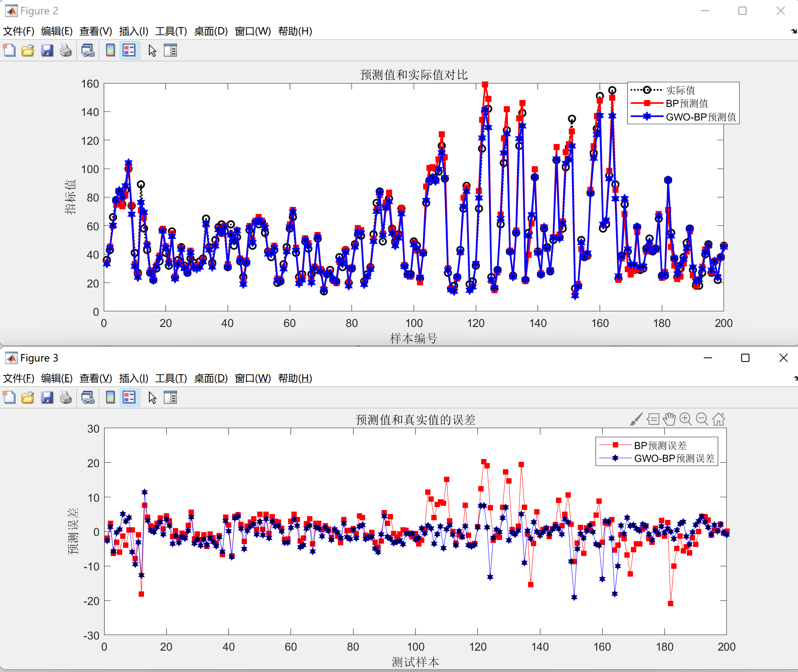Restore view with the Home icon in Figure 3
Viewport: 798px width, 672px height.
(719, 419)
